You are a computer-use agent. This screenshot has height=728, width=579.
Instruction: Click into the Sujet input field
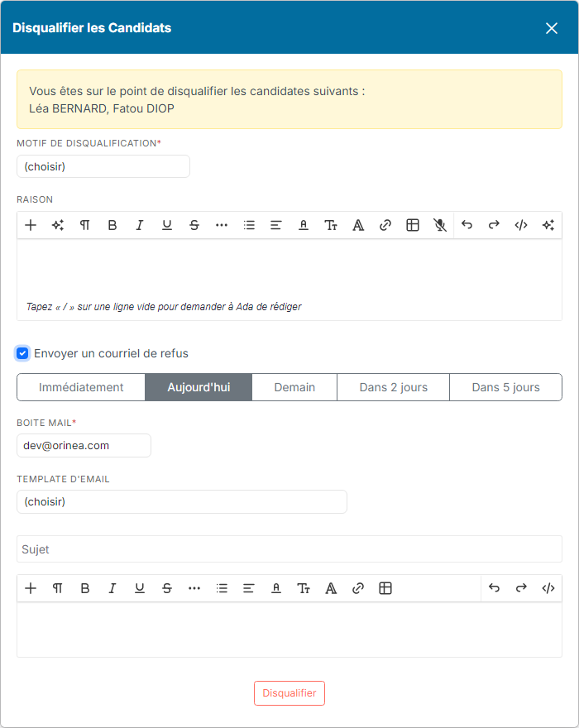(x=289, y=549)
